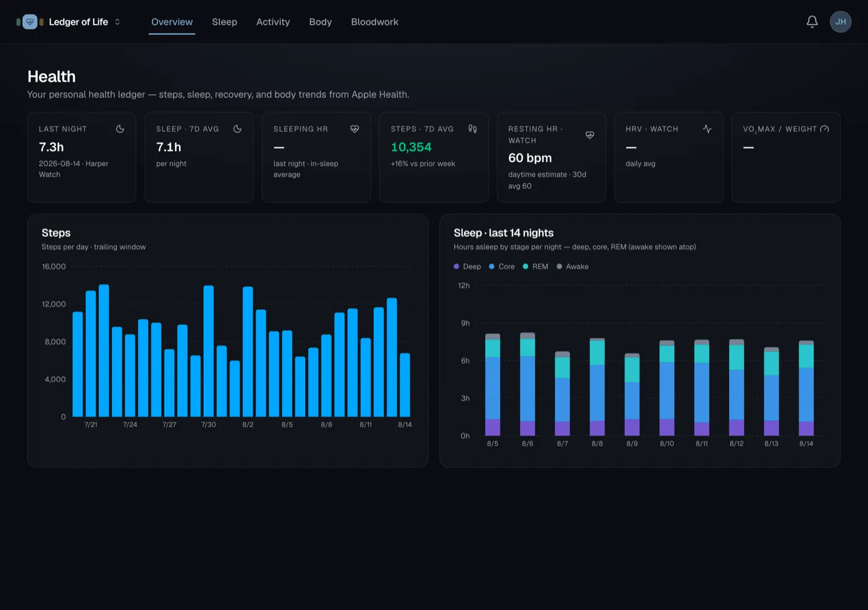Click the 7.3h last night value
The height and width of the screenshot is (610, 868).
coord(51,147)
